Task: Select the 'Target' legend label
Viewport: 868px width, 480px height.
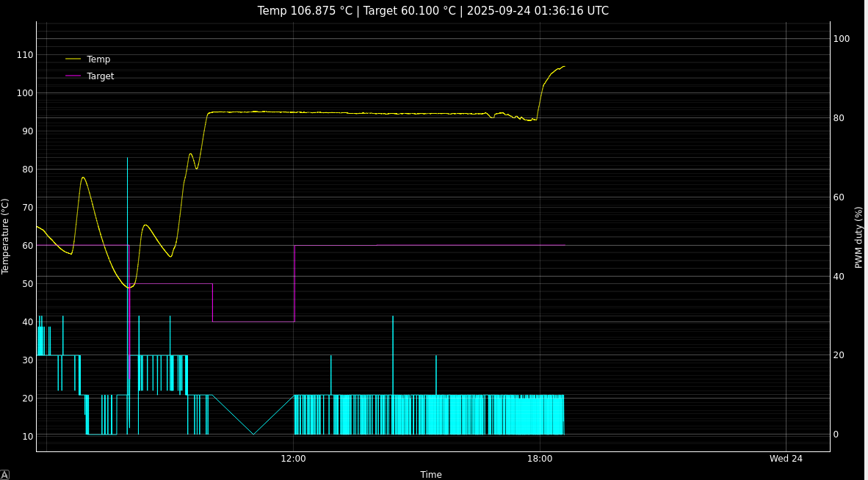Action: point(101,76)
